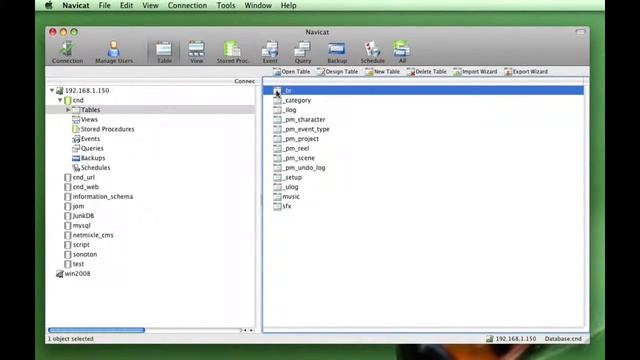The width and height of the screenshot is (640, 360).
Task: Select the script database
Action: coord(77,245)
